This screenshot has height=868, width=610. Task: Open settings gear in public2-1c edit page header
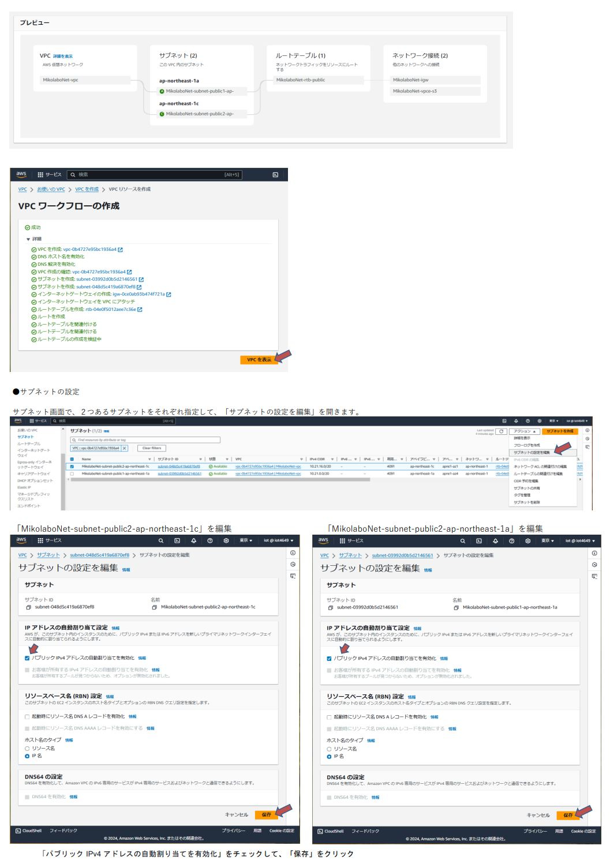226,541
